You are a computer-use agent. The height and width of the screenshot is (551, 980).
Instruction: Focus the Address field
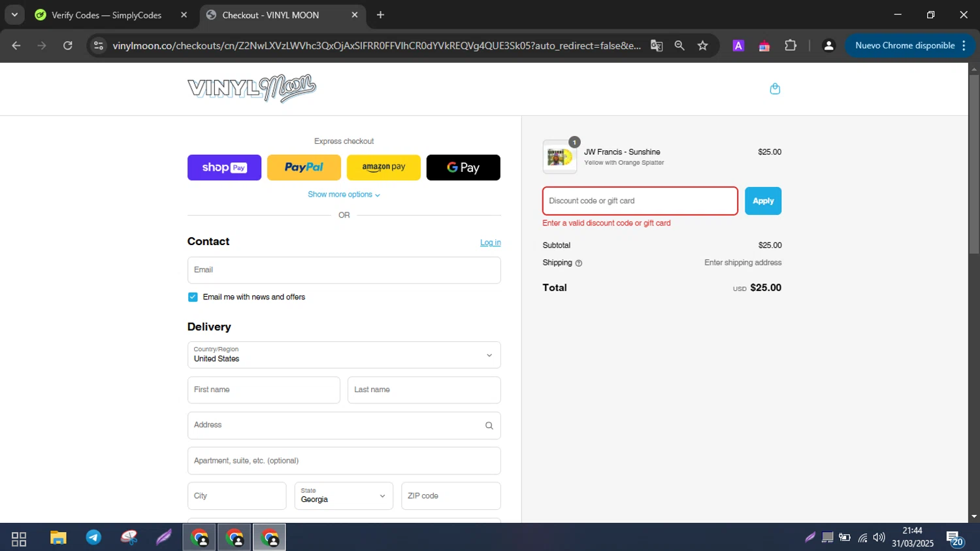coord(344,426)
